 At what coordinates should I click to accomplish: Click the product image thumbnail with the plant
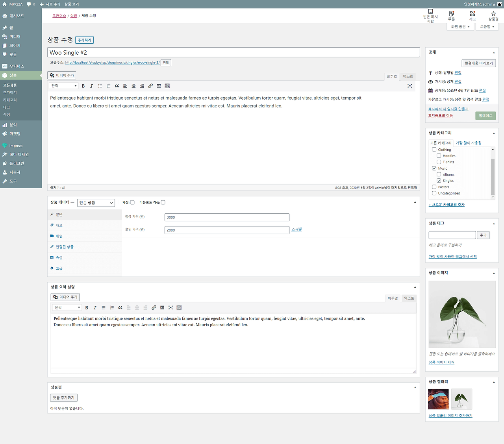point(462,314)
